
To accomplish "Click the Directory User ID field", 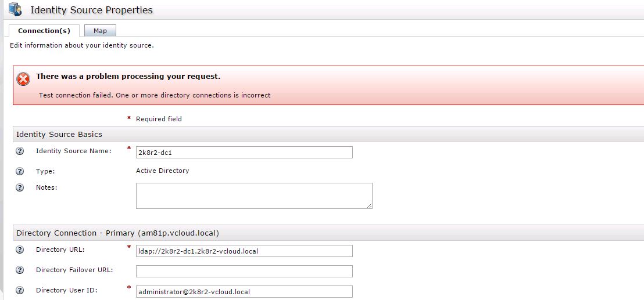I will pos(244,291).
